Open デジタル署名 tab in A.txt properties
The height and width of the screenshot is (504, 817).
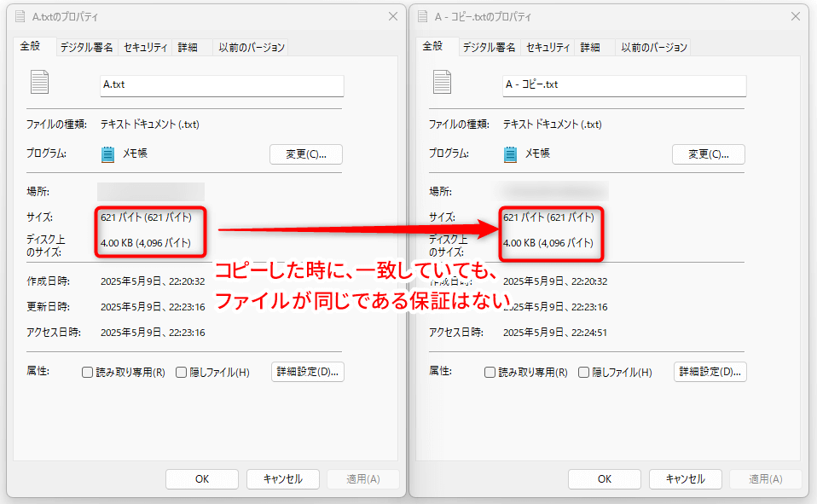(x=86, y=48)
